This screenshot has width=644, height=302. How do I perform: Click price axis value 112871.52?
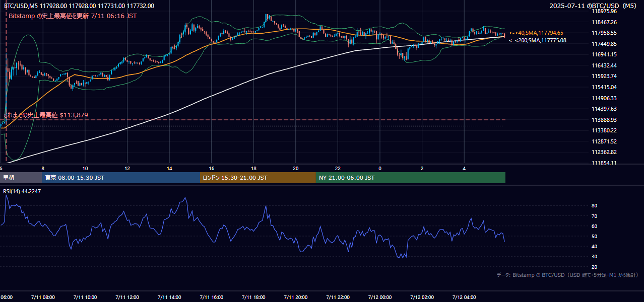coord(604,141)
